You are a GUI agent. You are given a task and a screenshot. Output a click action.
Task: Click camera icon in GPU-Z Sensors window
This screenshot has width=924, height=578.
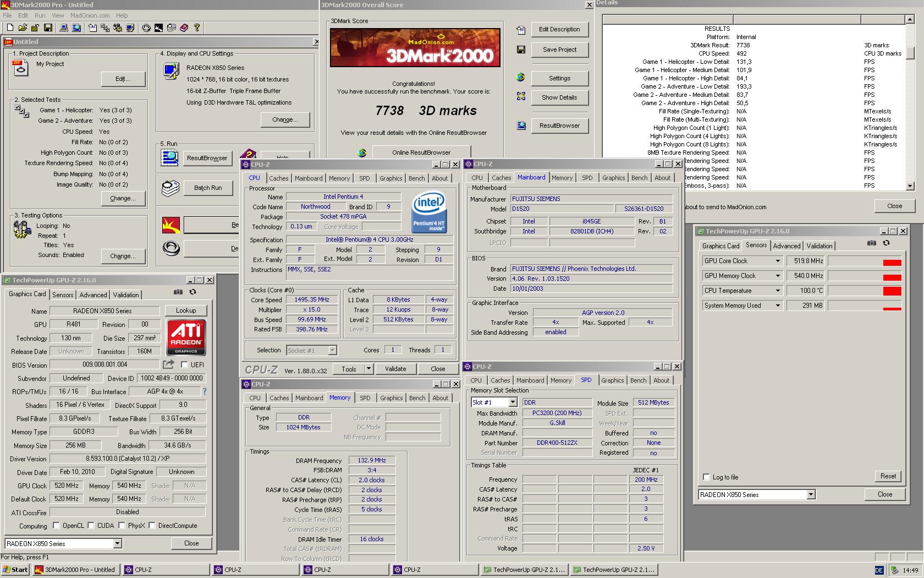click(x=871, y=243)
